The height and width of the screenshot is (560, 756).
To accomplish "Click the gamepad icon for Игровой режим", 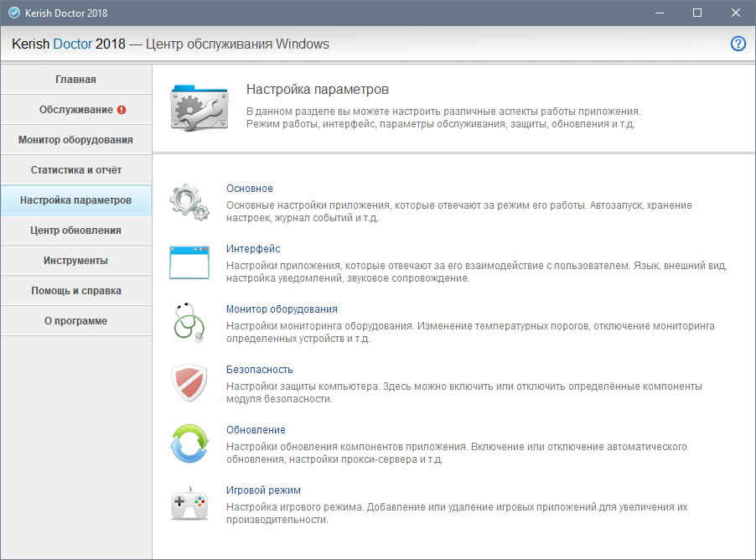I will tap(189, 504).
